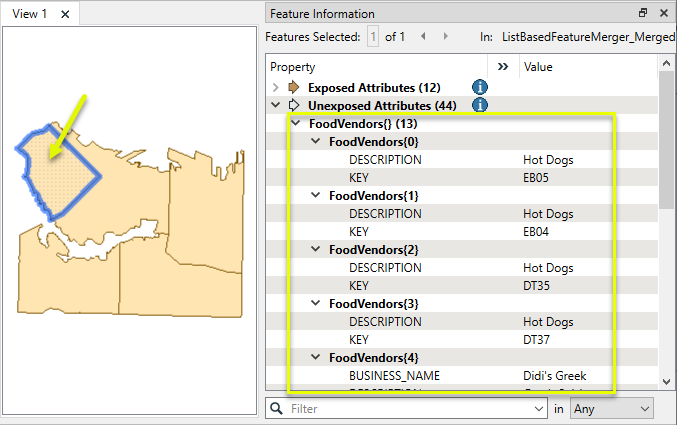Viewport: 677px width, 425px height.
Task: Collapse the Unexposed Attributes group
Action: (x=275, y=105)
